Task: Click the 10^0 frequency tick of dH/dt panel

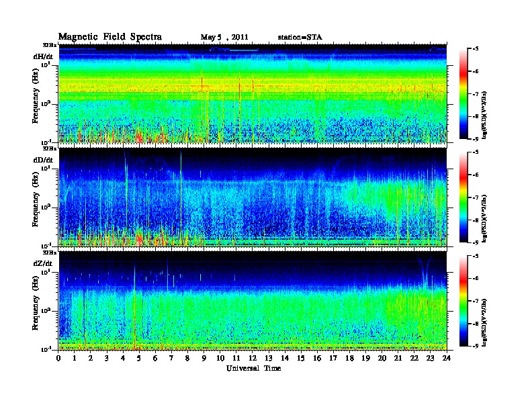Action: coord(46,103)
